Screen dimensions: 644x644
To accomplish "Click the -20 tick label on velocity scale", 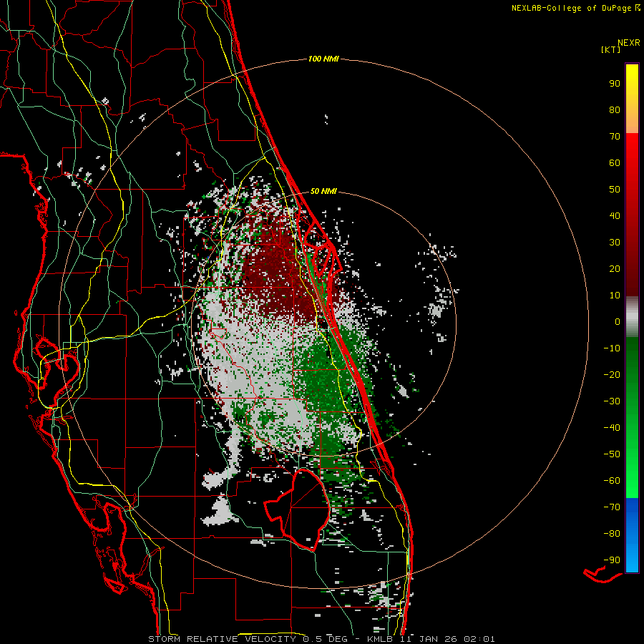I will (612, 374).
